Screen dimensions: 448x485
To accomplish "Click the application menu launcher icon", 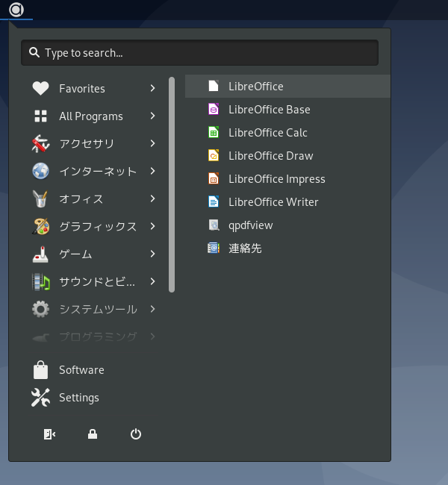I will (16, 10).
